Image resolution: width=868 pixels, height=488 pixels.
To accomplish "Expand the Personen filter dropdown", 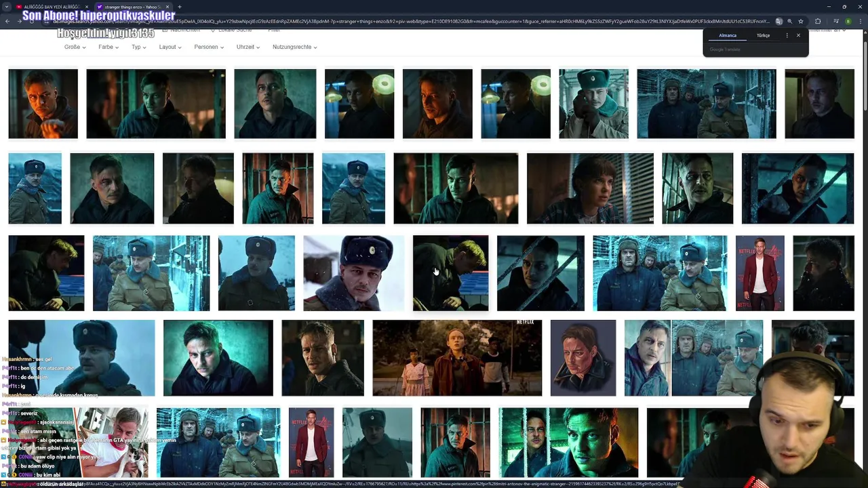I will 209,47.
